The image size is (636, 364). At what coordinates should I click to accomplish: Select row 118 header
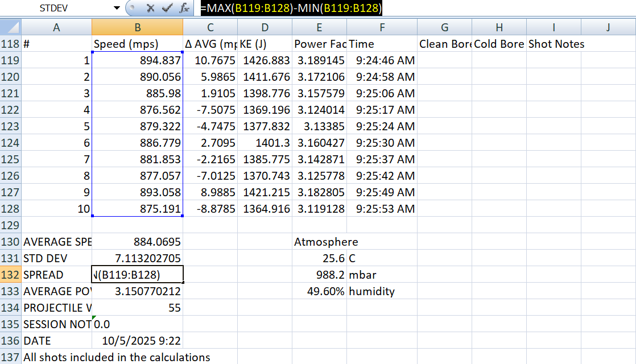[11, 44]
